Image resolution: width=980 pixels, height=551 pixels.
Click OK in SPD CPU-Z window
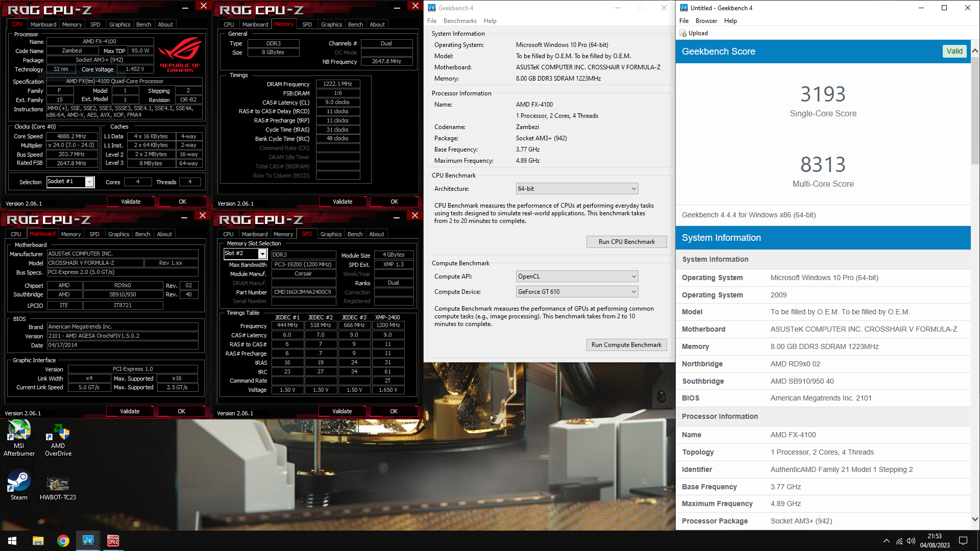click(x=394, y=411)
